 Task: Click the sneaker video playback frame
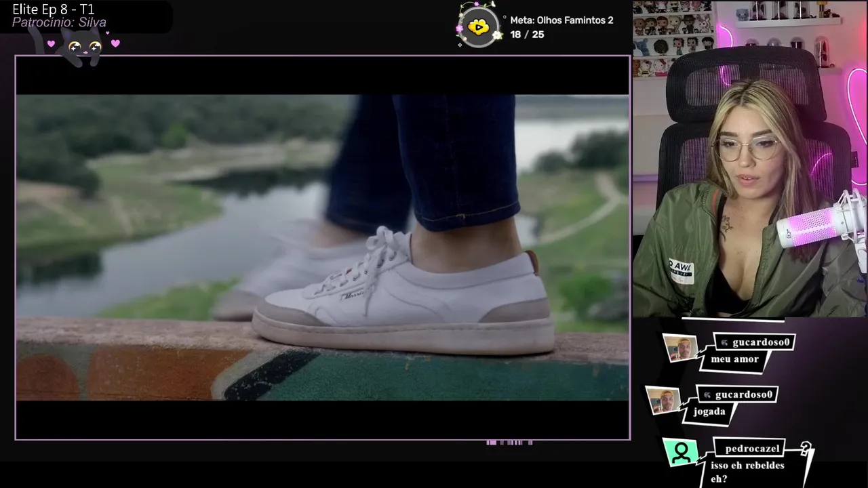click(x=323, y=247)
